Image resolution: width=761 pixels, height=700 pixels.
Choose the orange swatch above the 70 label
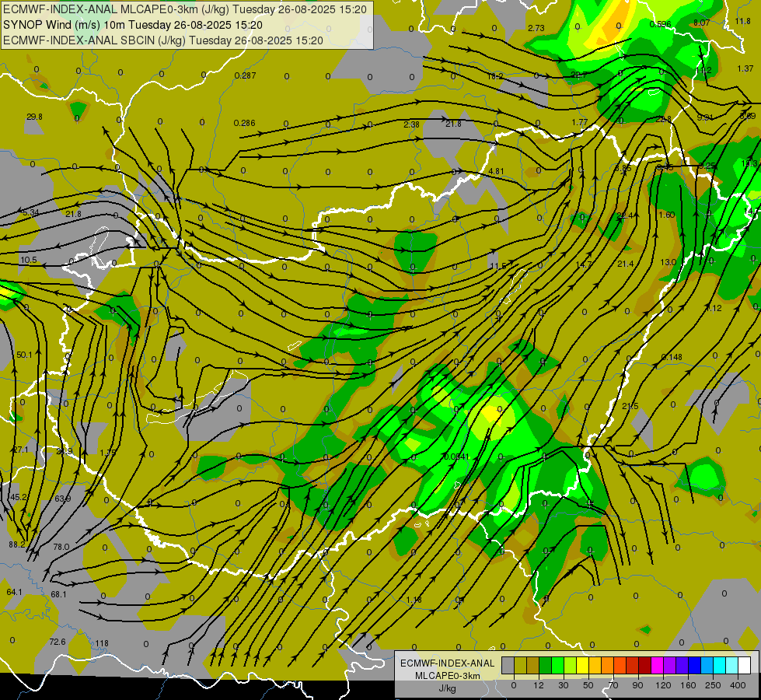608,665
